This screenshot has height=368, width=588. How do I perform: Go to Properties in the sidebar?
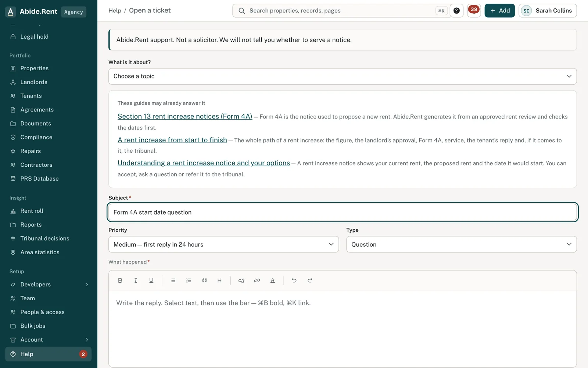(x=49, y=68)
